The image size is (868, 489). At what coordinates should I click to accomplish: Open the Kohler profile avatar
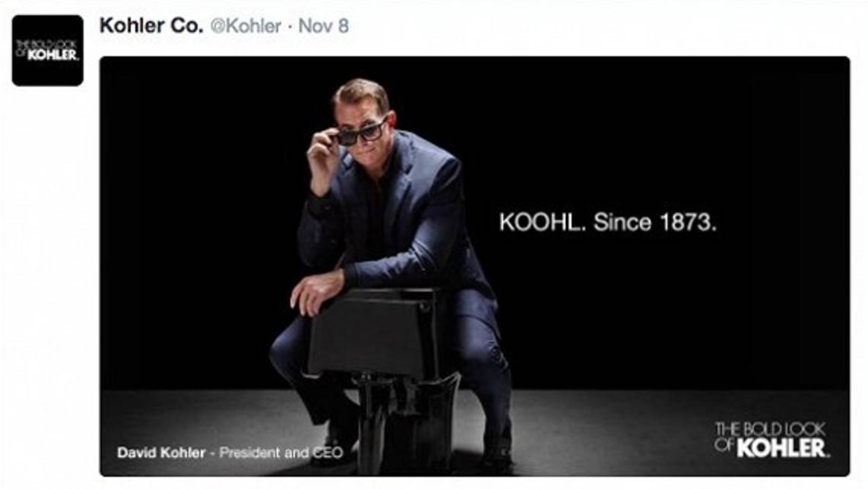48,50
